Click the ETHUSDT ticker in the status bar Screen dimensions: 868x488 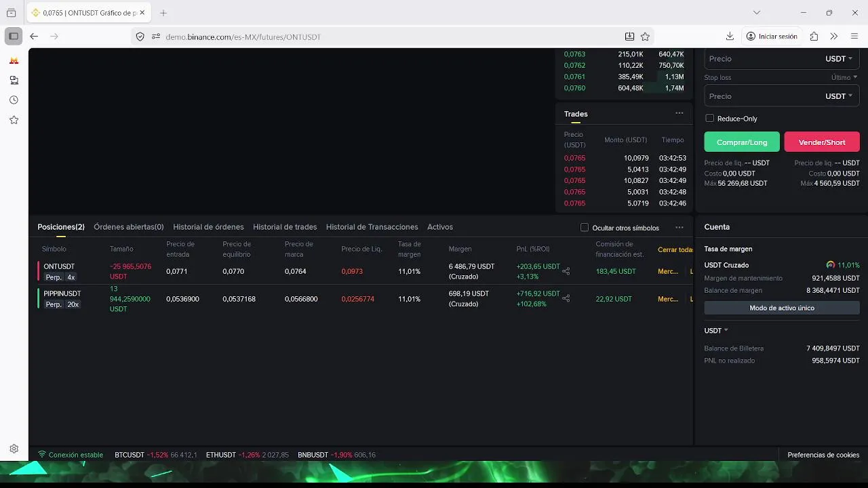[x=248, y=455]
